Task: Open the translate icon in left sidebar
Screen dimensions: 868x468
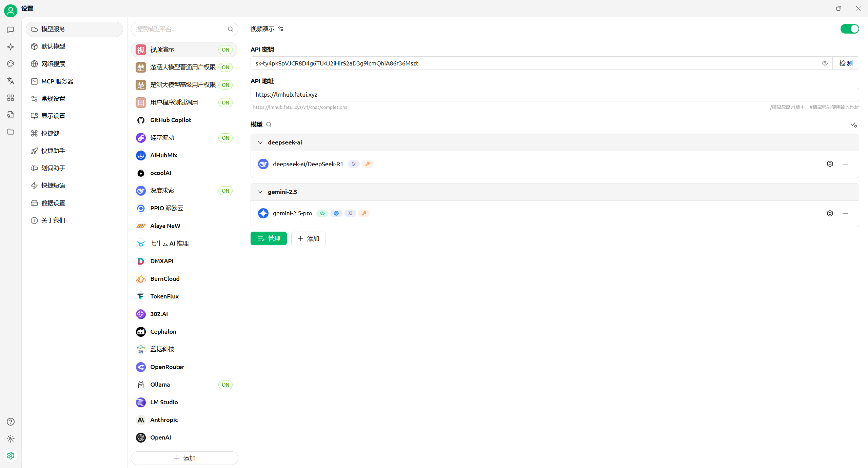Action: point(11,81)
